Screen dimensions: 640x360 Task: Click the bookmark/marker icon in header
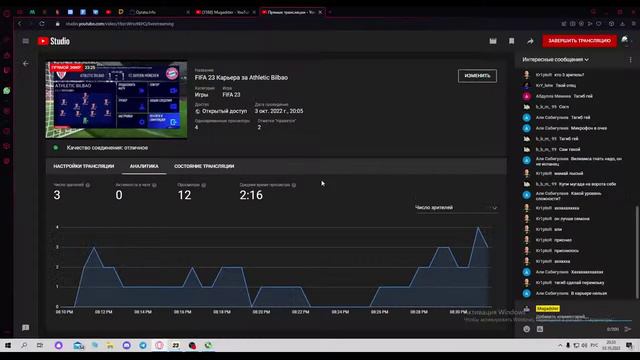point(511,41)
